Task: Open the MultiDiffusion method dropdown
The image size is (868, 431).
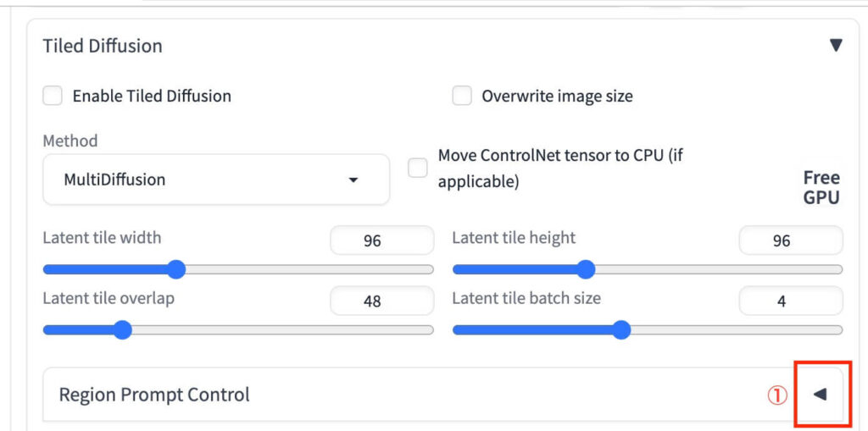Action: pos(215,180)
